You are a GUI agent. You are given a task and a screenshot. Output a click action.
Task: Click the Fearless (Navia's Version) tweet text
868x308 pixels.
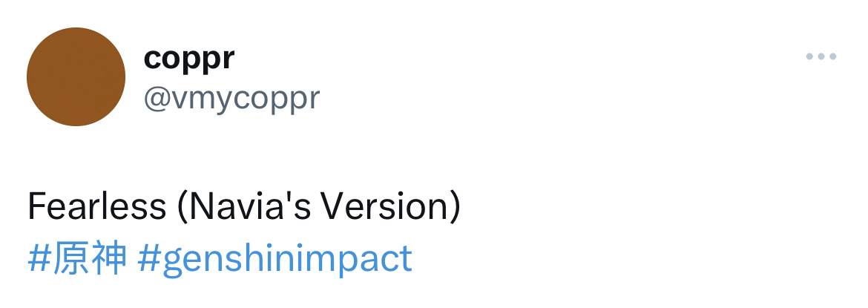pyautogui.click(x=244, y=208)
